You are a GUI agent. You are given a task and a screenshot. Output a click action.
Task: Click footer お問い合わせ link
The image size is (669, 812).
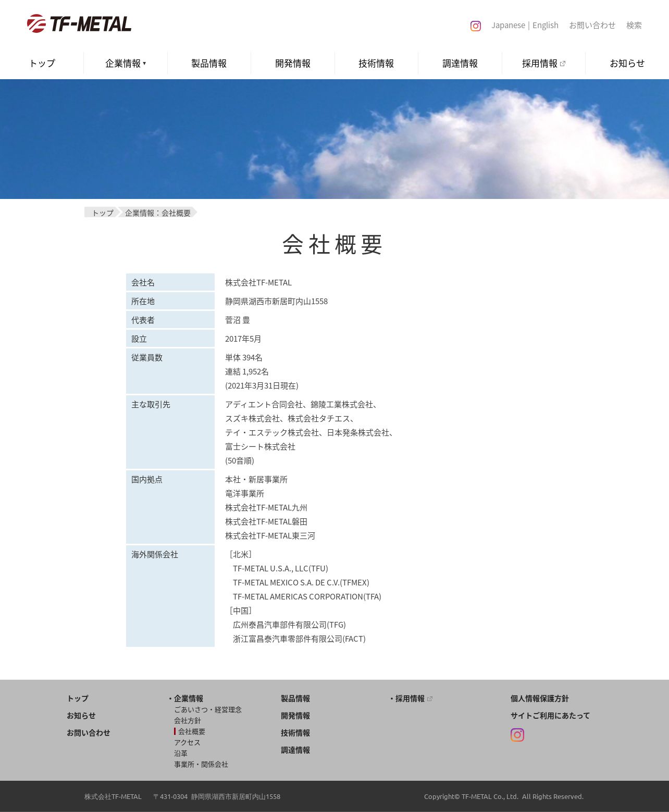click(x=89, y=733)
